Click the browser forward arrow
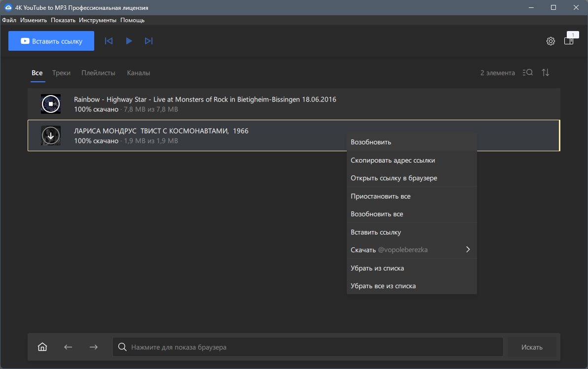 (x=94, y=347)
